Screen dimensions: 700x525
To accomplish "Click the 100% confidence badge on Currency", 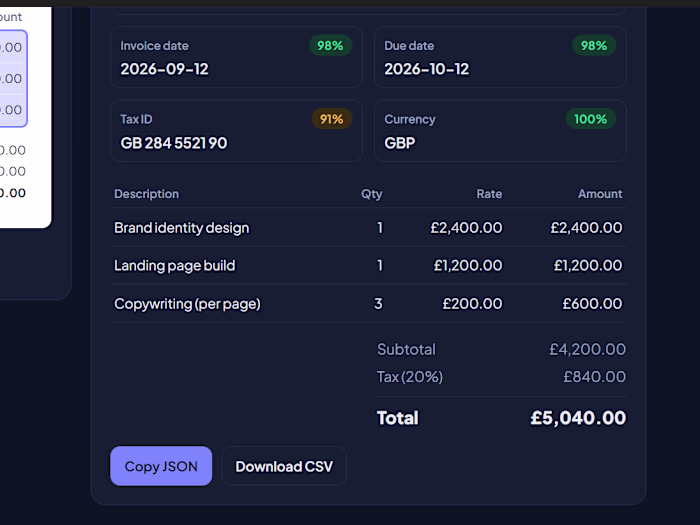I will (x=591, y=119).
